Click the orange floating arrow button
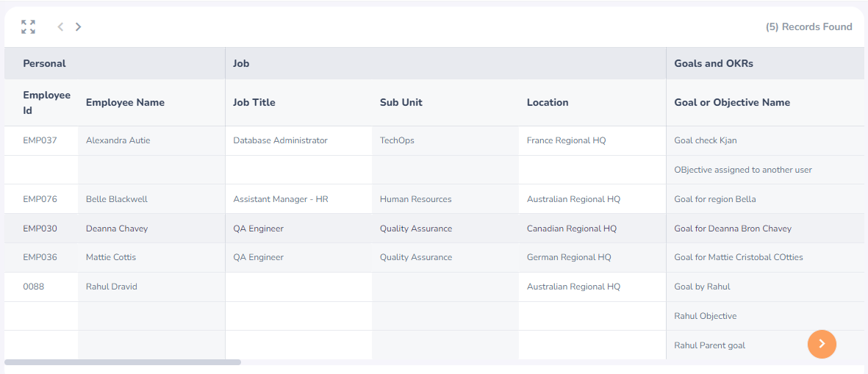Screen dimensions: 868x374 pyautogui.click(x=822, y=344)
